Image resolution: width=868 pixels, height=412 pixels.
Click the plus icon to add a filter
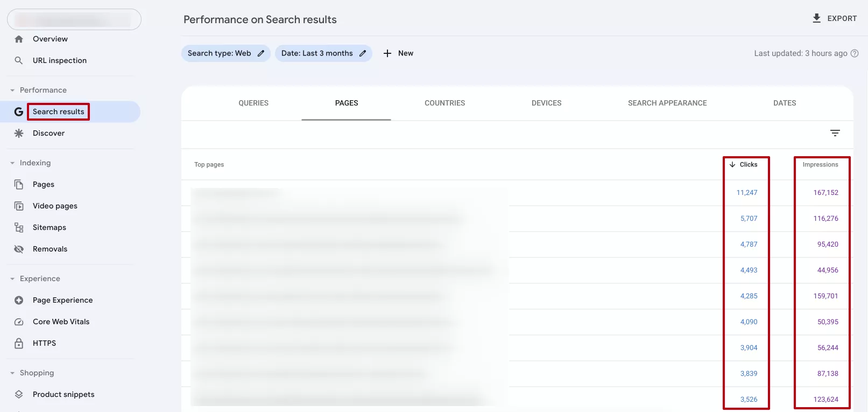387,53
